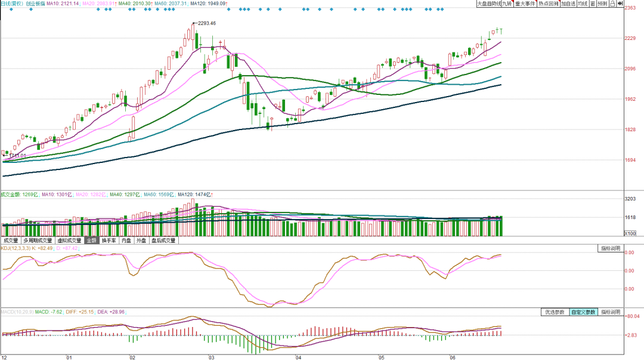Click the 窗 window button
The image size is (644, 361).
[593, 4]
